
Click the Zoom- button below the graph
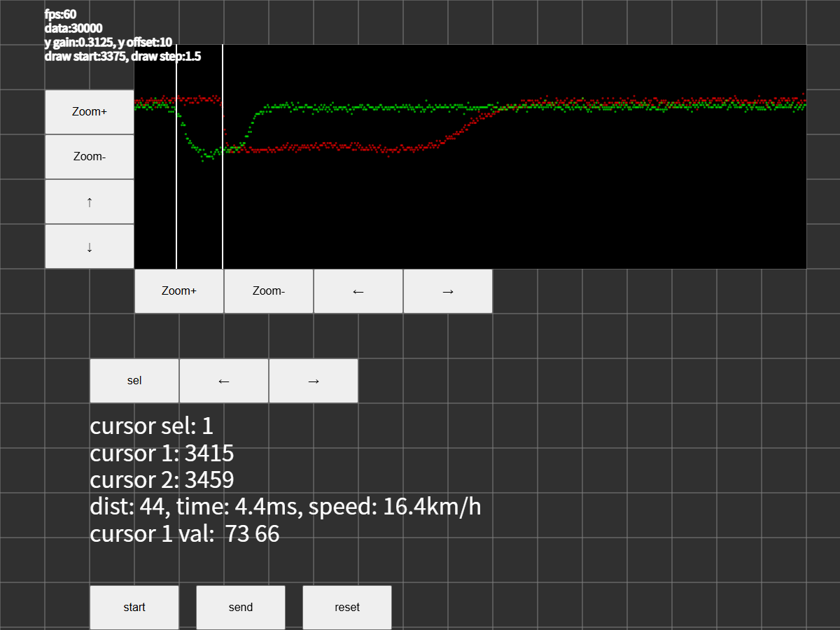click(x=269, y=291)
